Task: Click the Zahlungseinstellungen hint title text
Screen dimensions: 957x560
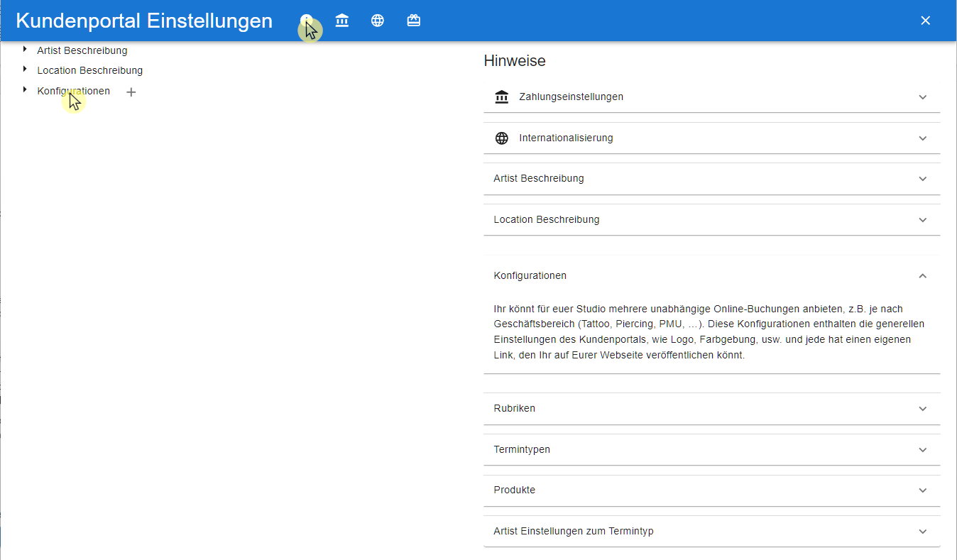Action: tap(572, 97)
